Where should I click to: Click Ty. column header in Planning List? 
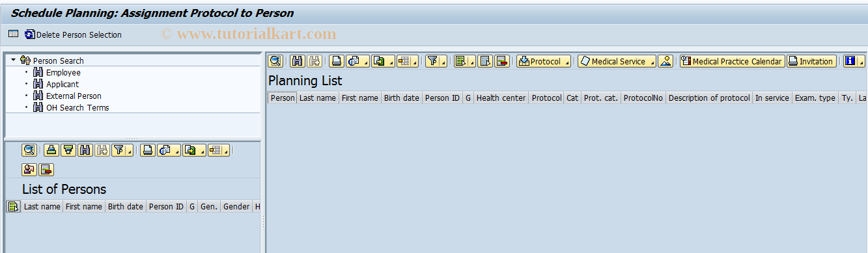pyautogui.click(x=847, y=98)
